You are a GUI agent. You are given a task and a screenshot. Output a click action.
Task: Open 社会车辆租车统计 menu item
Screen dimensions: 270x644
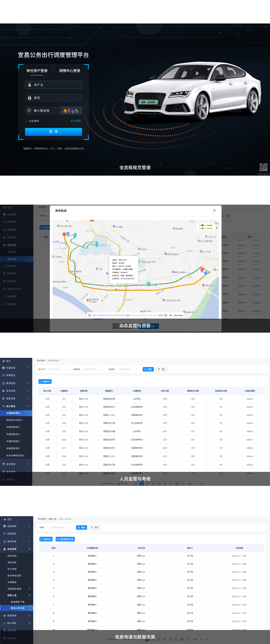coord(15,455)
